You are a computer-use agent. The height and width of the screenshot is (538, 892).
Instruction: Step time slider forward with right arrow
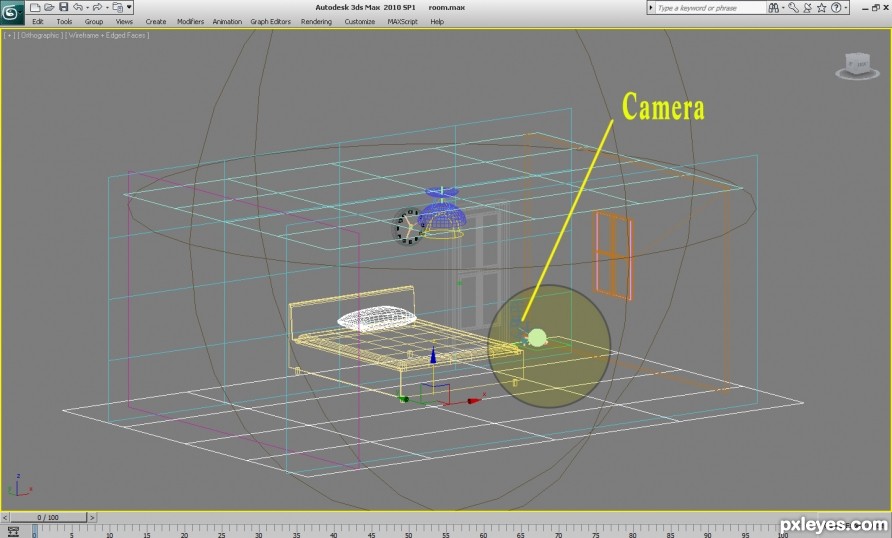[92, 517]
